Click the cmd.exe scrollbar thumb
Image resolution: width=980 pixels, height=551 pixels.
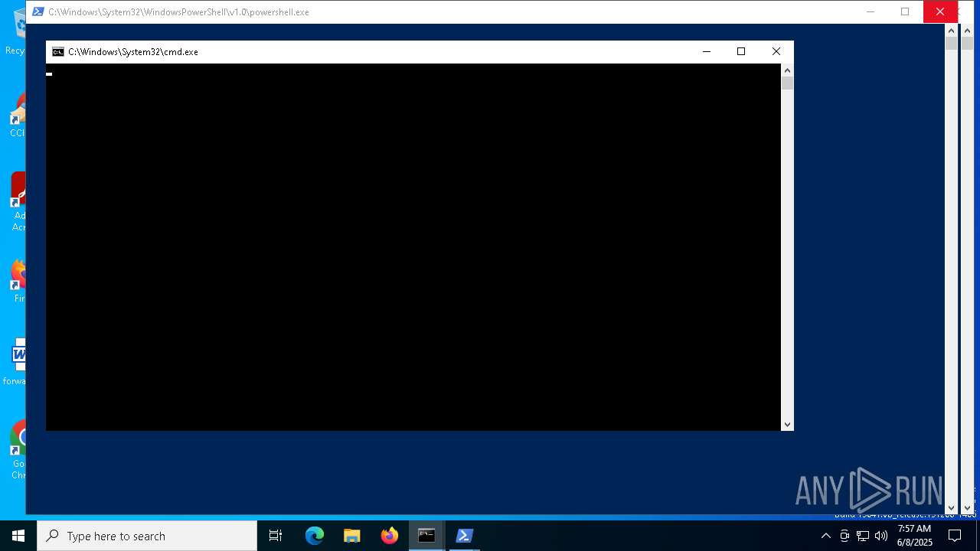787,83
